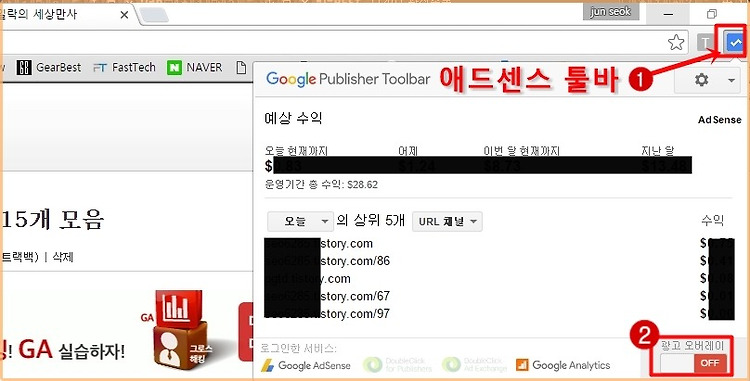Viewport: 750px width, 381px height.
Task: Click the blank page bookmark icon
Action: [242, 67]
